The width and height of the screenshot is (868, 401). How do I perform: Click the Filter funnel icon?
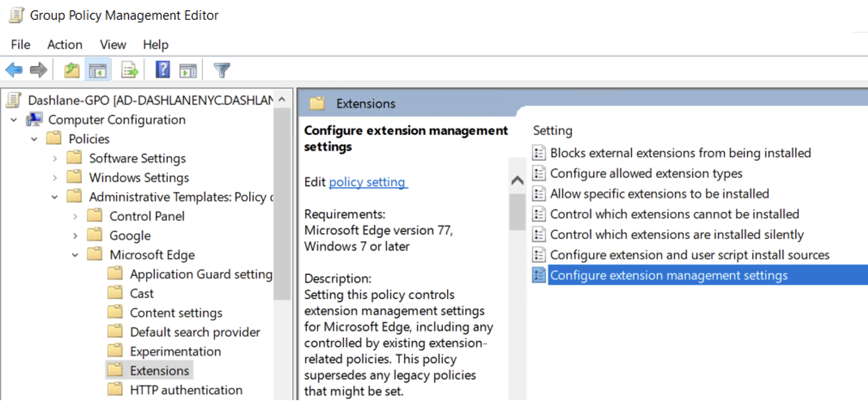pos(221,70)
